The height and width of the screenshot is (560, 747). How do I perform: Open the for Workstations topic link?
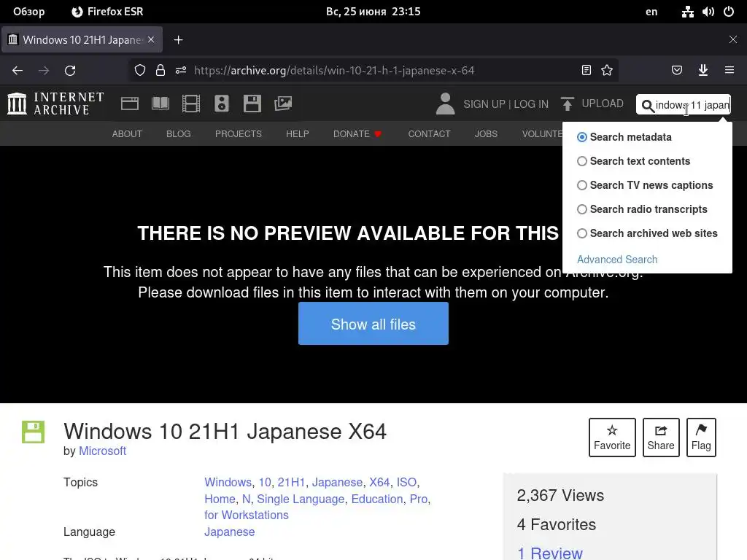coord(247,516)
